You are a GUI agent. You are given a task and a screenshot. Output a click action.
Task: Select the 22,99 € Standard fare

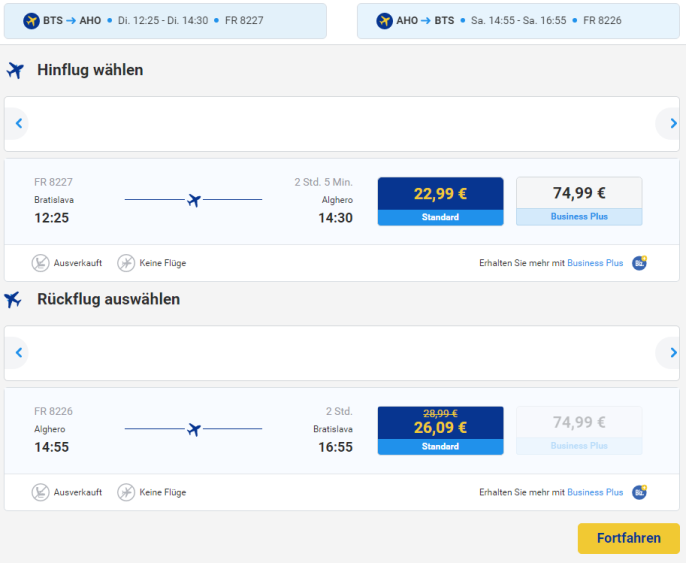[441, 201]
